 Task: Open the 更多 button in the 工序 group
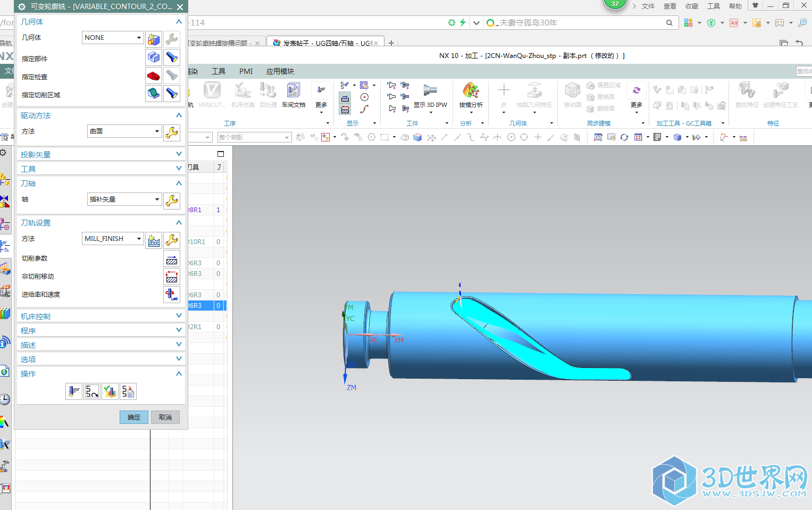pos(321,97)
